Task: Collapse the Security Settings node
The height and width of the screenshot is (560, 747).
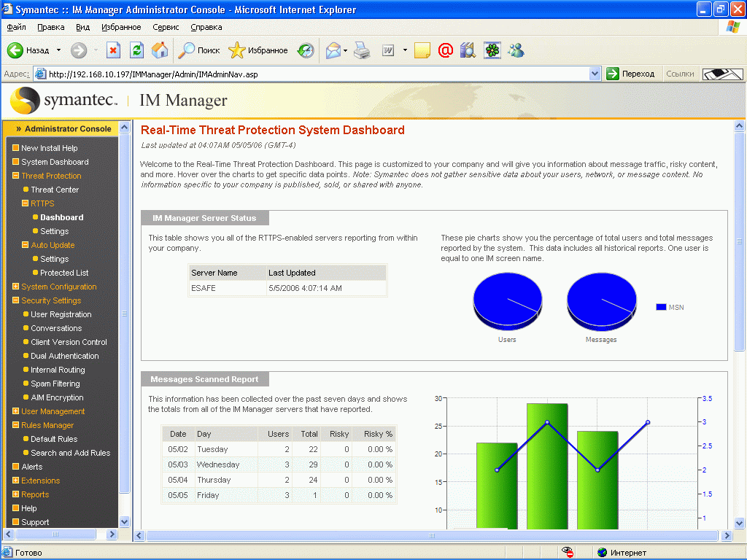Action: [16, 300]
